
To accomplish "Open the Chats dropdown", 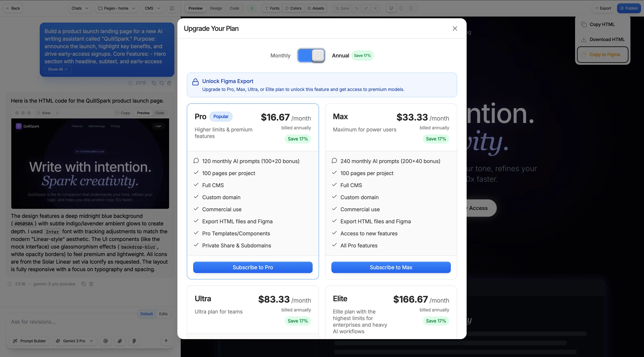I will pyautogui.click(x=80, y=8).
